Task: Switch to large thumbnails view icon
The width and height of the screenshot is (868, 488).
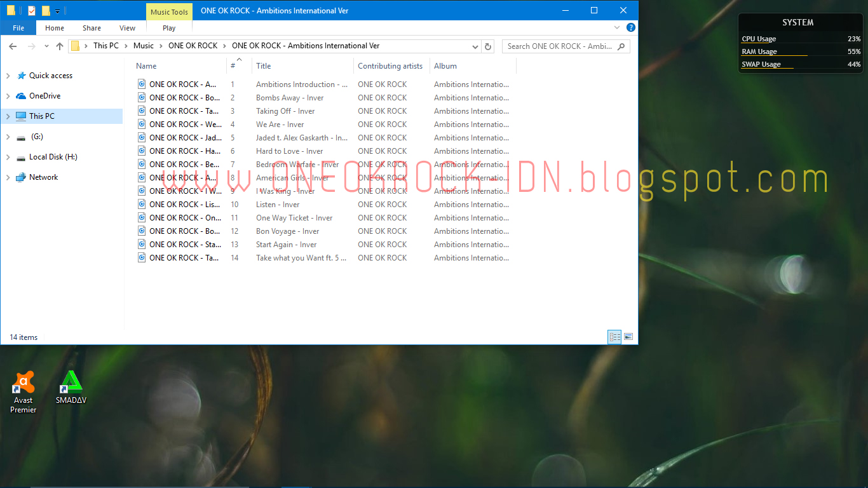Action: [628, 337]
